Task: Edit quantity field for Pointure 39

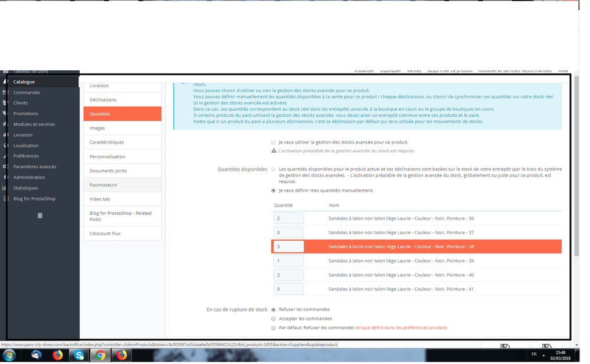Action: click(x=289, y=261)
